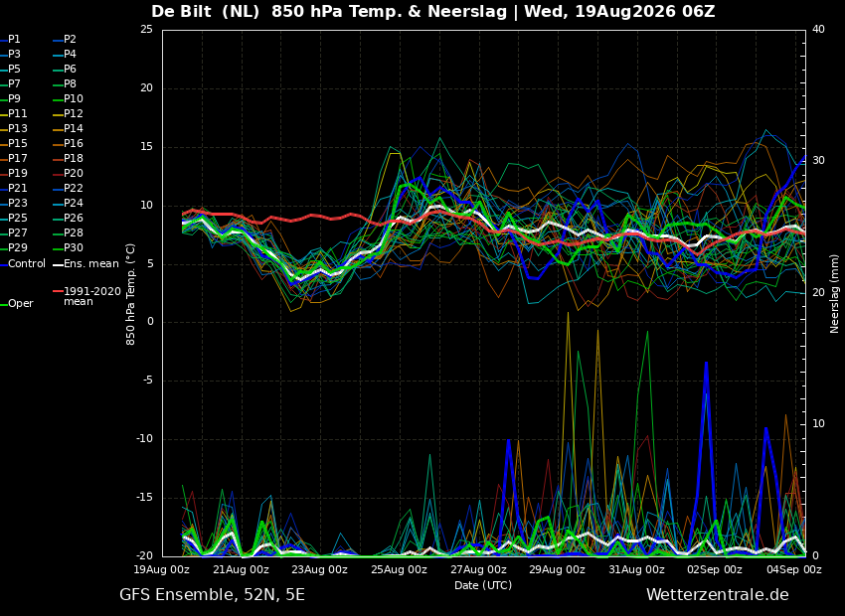The width and height of the screenshot is (845, 616).
Task: Click the '04Sep 00z' date tick label
Action: coord(794,569)
